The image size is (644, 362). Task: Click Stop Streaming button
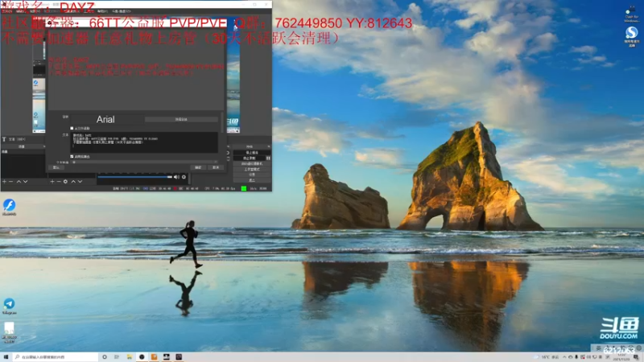(252, 152)
